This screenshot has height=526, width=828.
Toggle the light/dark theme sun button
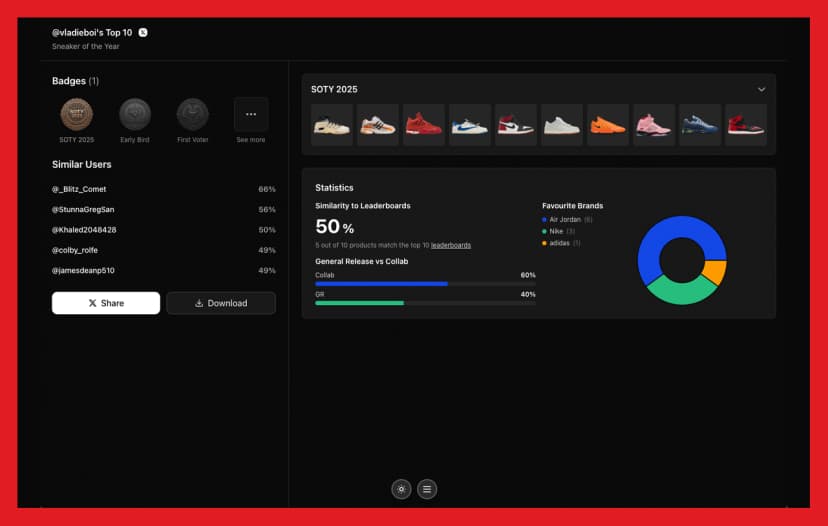point(401,489)
